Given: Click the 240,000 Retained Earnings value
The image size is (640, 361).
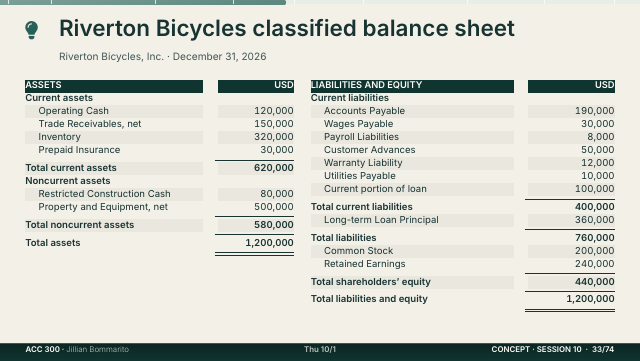Looking at the screenshot, I should [595, 265].
